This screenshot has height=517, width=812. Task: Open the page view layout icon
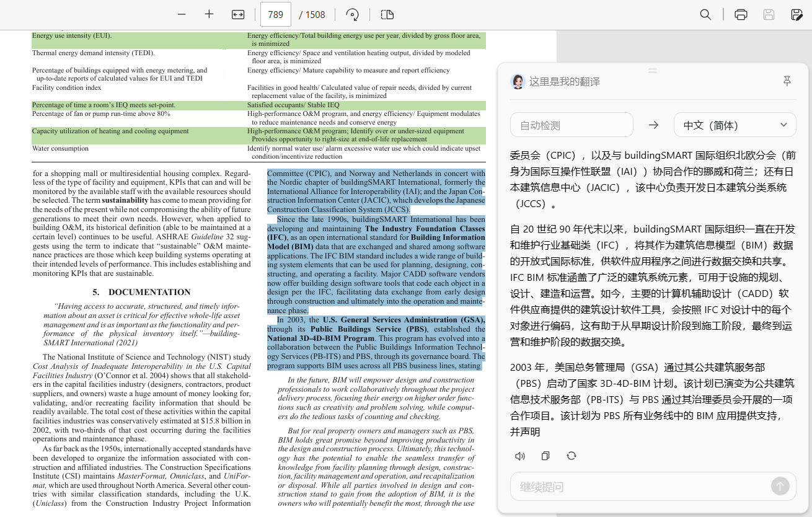pos(387,14)
